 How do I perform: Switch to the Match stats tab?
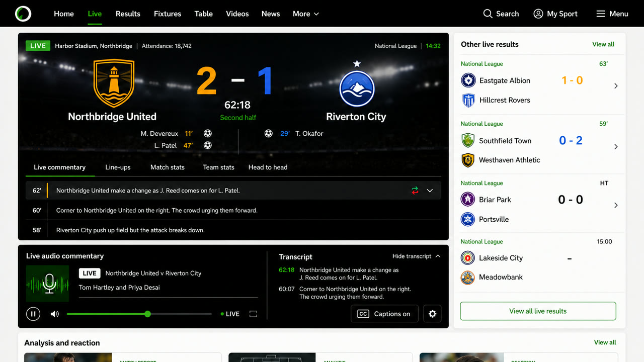[x=168, y=167]
